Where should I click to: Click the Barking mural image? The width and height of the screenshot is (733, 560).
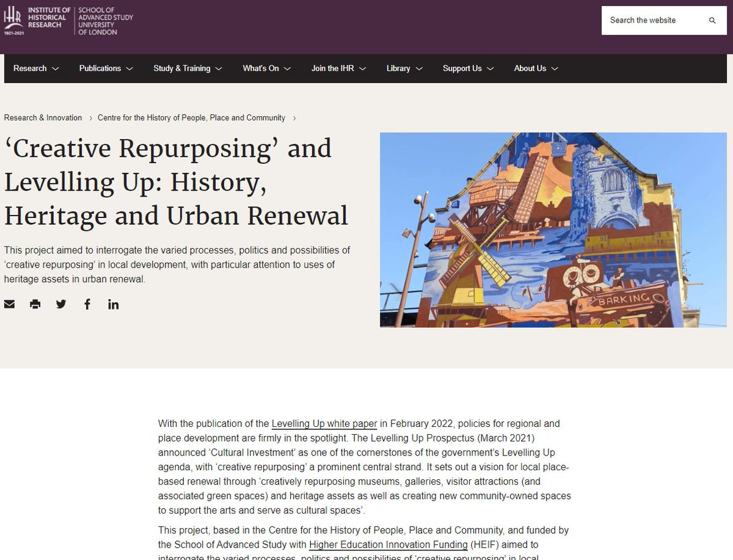553,230
